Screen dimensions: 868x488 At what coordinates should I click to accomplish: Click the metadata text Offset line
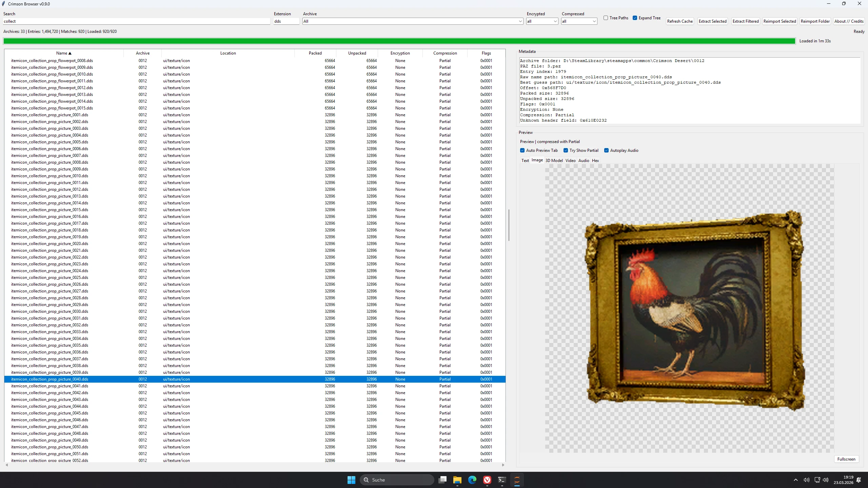[x=543, y=88]
